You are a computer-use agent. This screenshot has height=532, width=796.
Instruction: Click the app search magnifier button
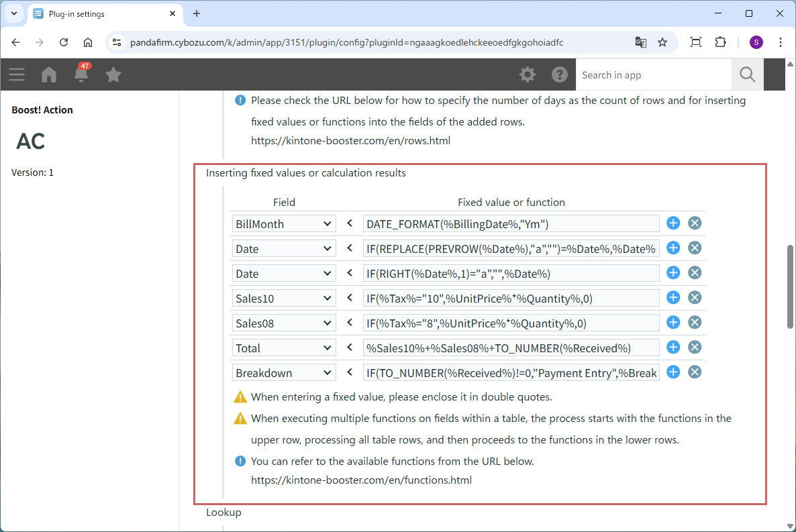pyautogui.click(x=747, y=74)
